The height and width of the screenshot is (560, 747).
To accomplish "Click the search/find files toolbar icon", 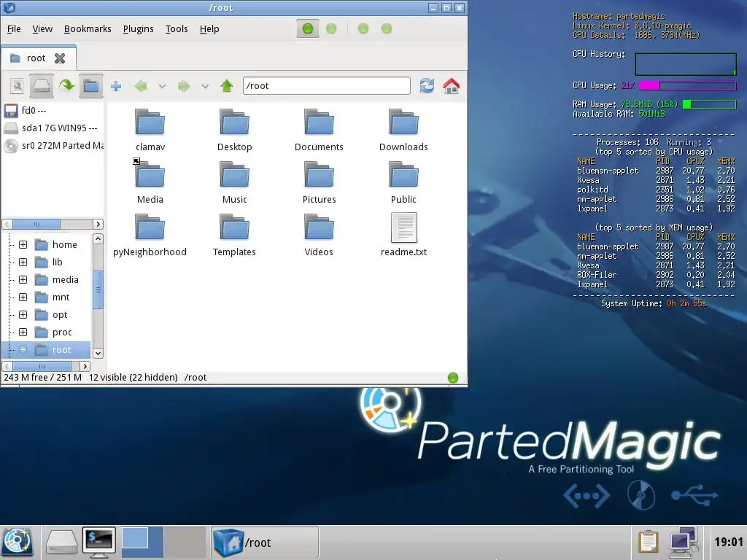I will point(17,86).
